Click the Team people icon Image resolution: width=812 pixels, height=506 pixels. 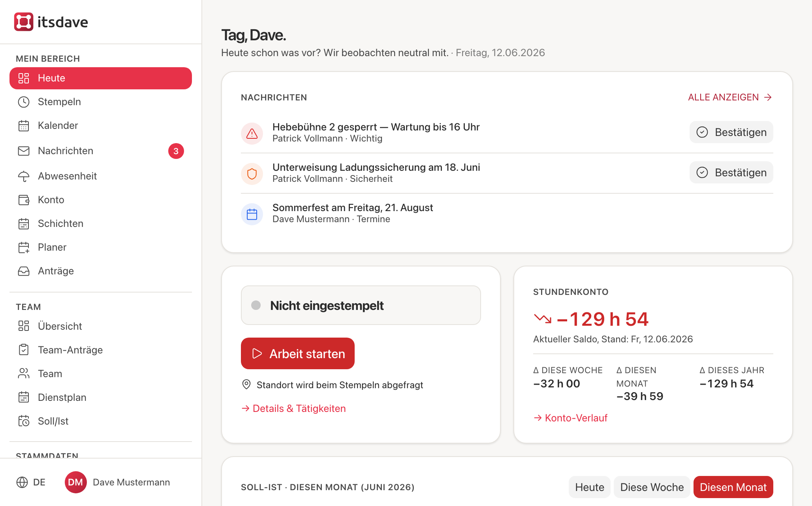pos(24,374)
